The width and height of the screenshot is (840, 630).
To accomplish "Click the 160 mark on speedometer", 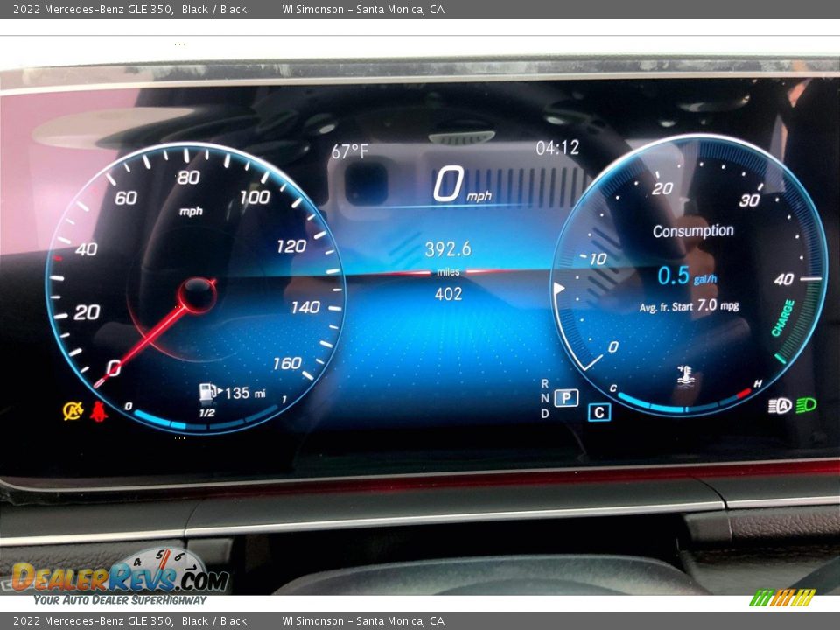I will [x=287, y=363].
